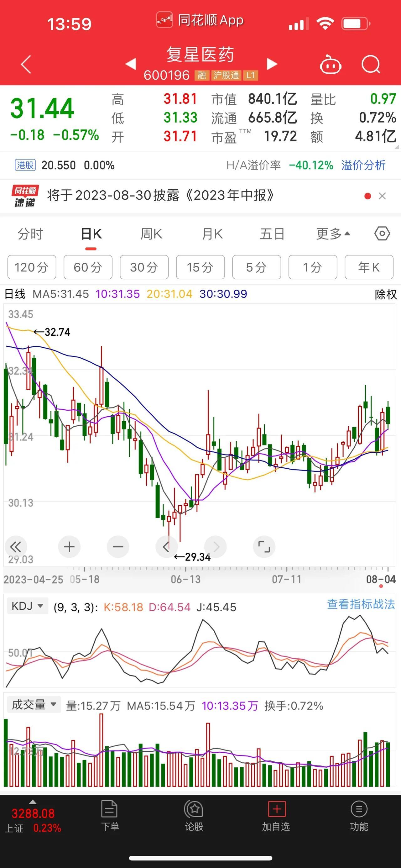The image size is (401, 868).
Task: Tap the K:58.18 KDJ value
Action: click(123, 607)
